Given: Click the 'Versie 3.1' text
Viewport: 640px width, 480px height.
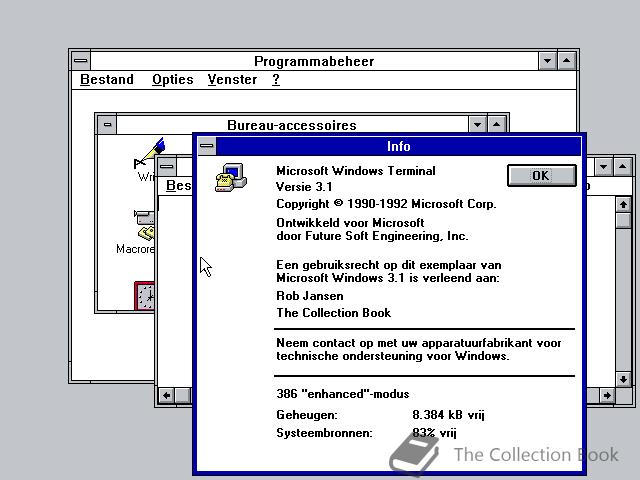Looking at the screenshot, I should [x=304, y=187].
